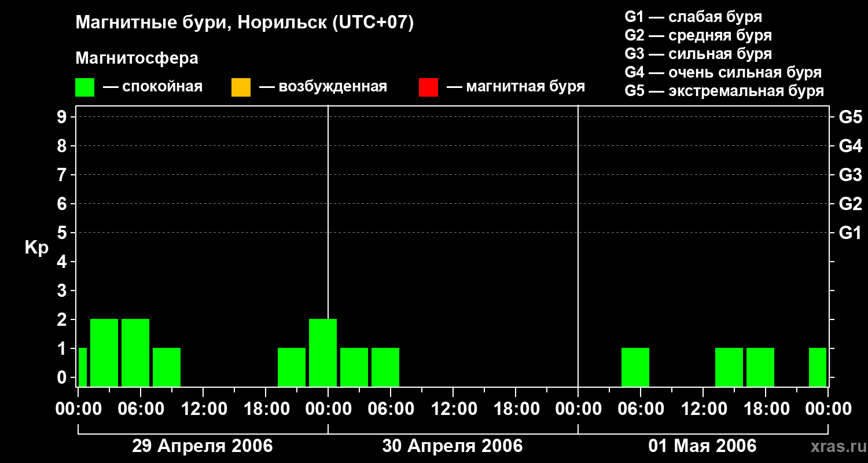Click 'G2 — средняя буря' legend line
The height and width of the screenshot is (463, 868).
point(698,35)
